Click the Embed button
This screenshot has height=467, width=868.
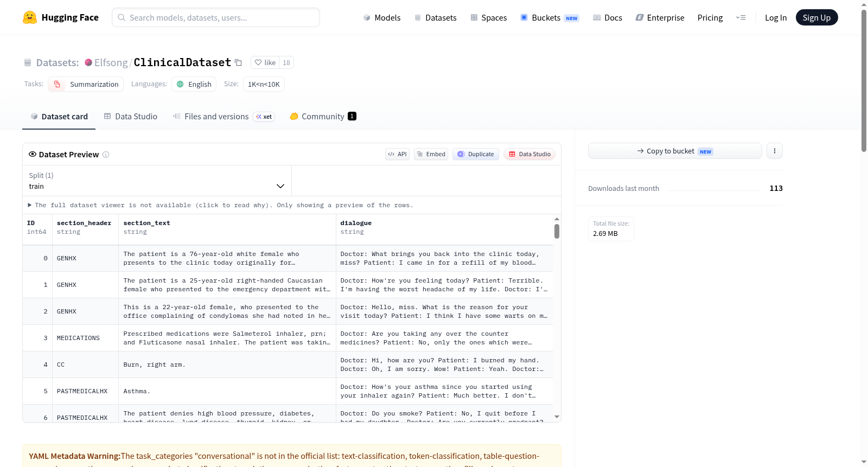tap(431, 154)
